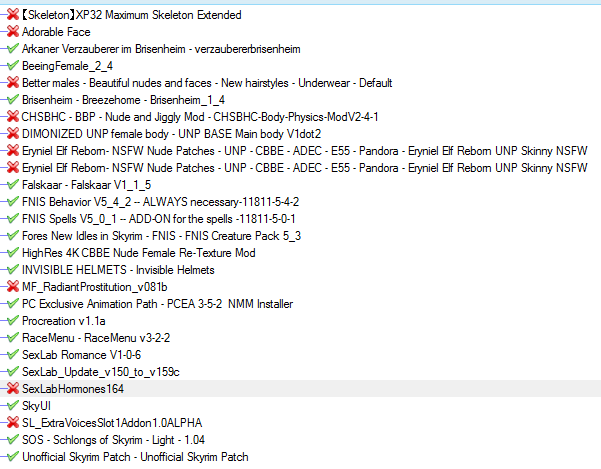Click red X icon beside Adorable Face
Image resolution: width=601 pixels, height=469 pixels.
click(11, 32)
